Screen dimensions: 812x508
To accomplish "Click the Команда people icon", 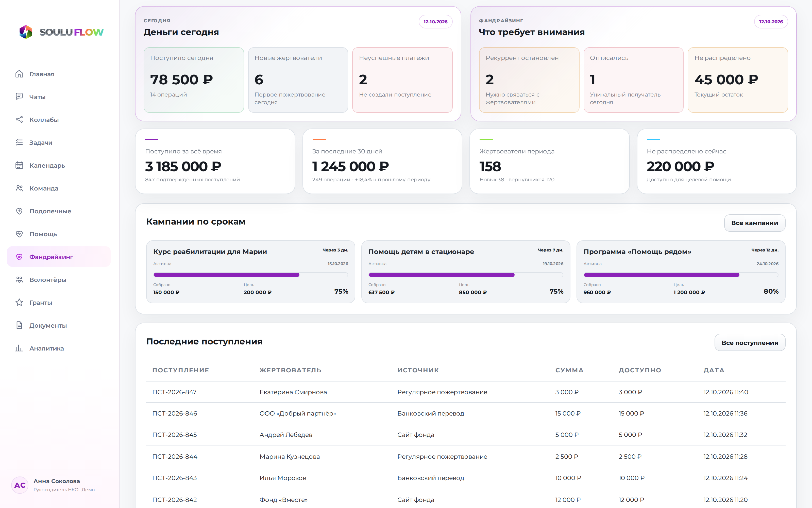I will 19,188.
